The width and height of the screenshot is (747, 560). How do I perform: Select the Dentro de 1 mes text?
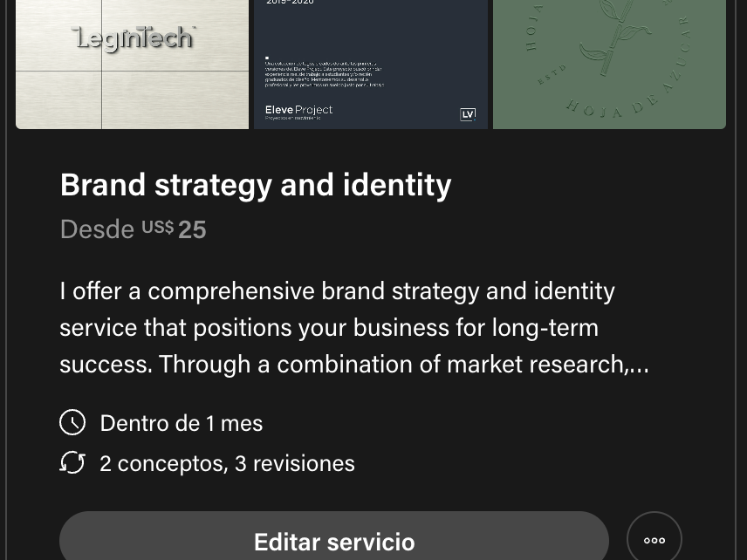coord(182,423)
